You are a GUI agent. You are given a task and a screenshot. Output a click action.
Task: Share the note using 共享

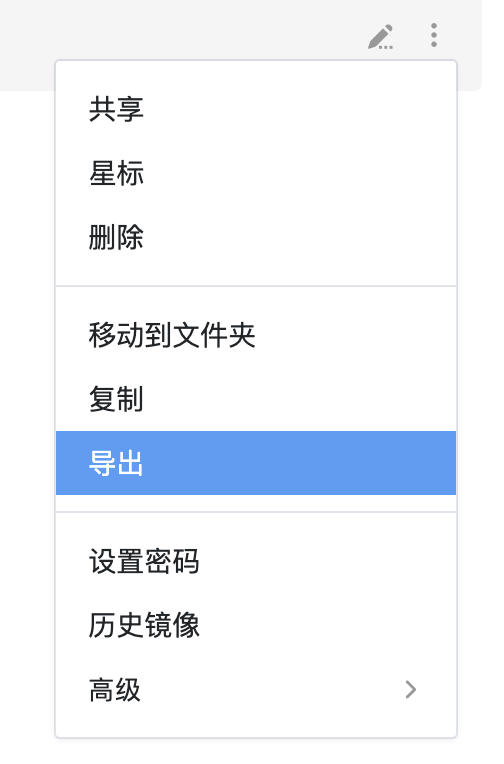pyautogui.click(x=256, y=109)
